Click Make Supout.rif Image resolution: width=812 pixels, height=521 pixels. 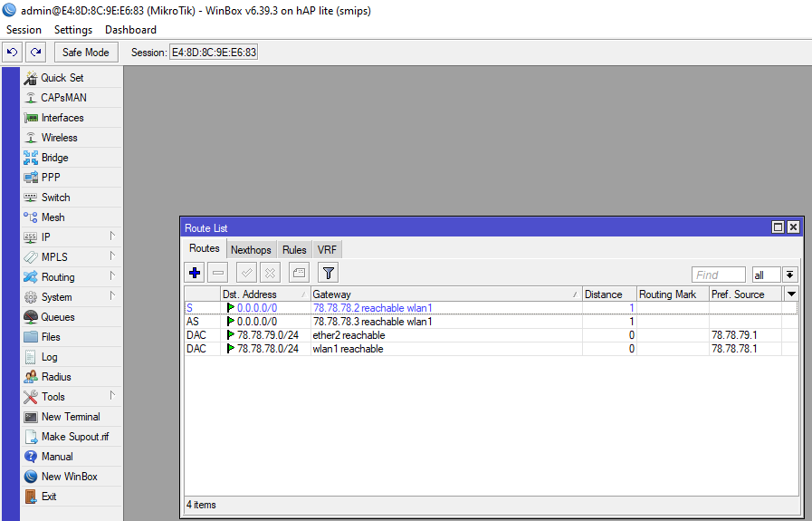(x=72, y=437)
